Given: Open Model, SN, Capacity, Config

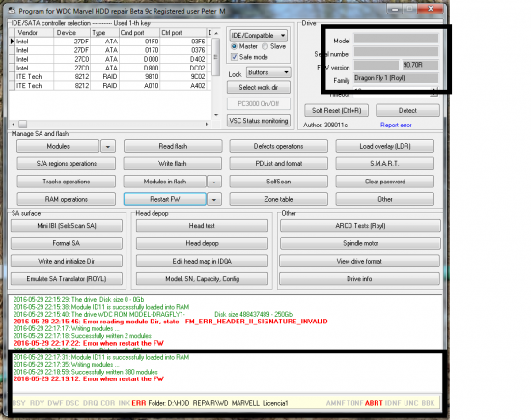Looking at the screenshot, I should coord(202,279).
